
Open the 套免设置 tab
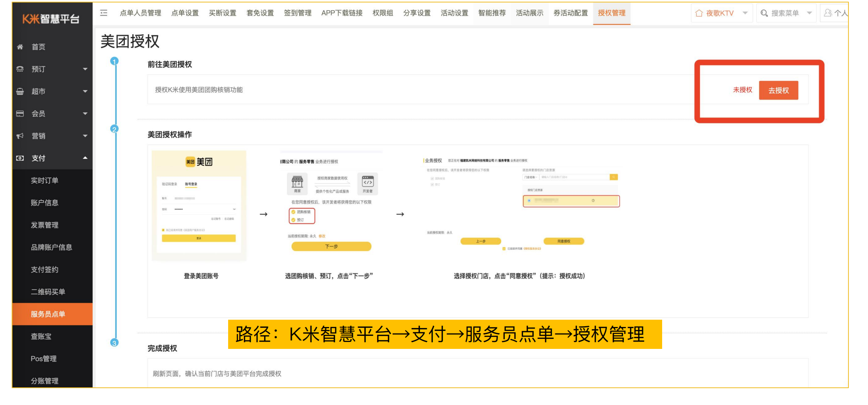(x=260, y=13)
